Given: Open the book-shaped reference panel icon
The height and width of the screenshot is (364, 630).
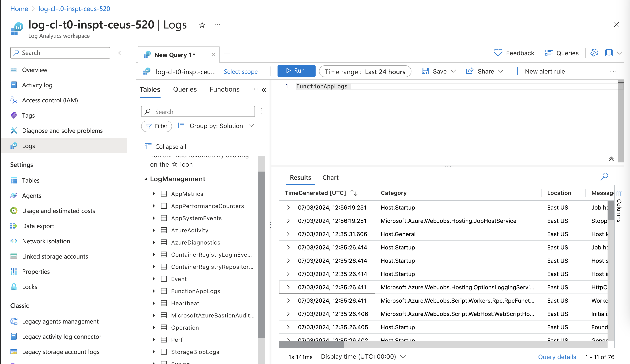Looking at the screenshot, I should 609,53.
